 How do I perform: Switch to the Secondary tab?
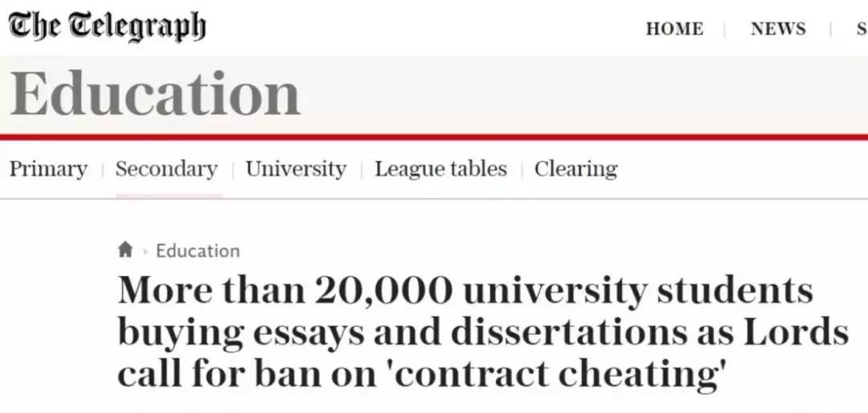[x=166, y=170]
